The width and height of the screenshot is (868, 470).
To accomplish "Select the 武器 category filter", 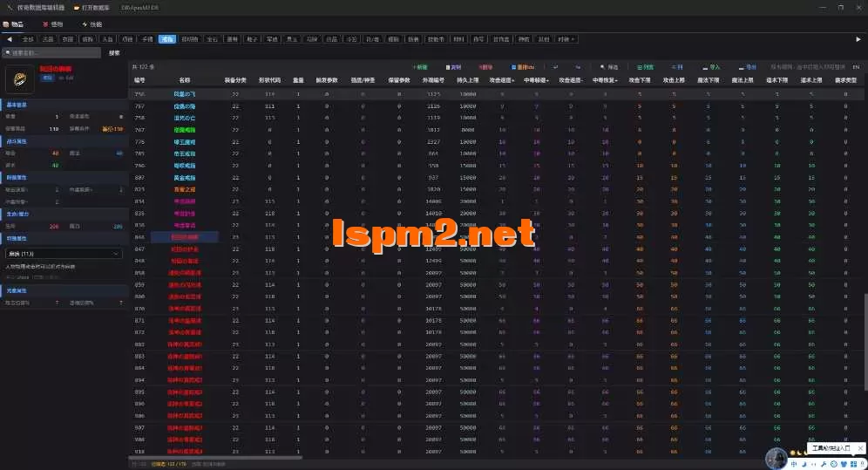I will [48, 39].
